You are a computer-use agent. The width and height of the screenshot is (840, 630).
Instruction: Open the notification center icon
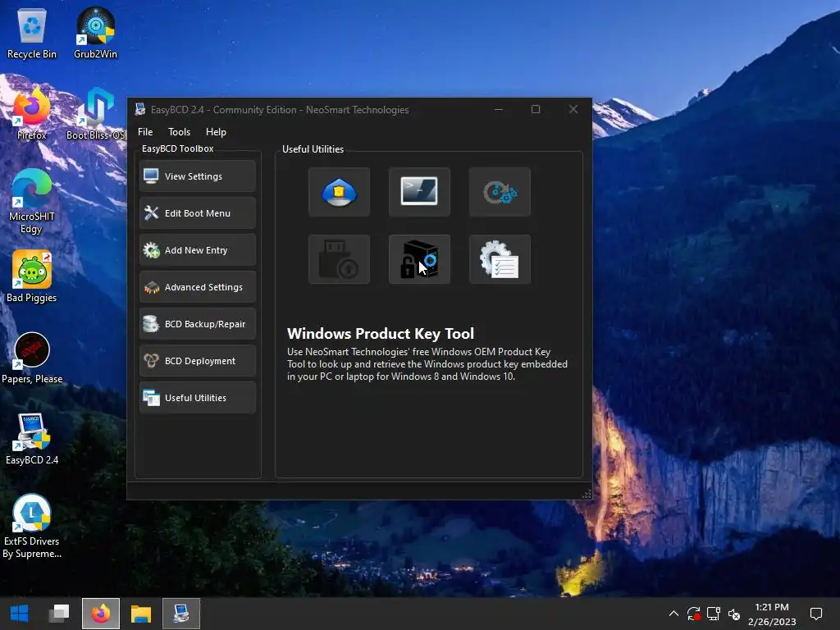816,614
